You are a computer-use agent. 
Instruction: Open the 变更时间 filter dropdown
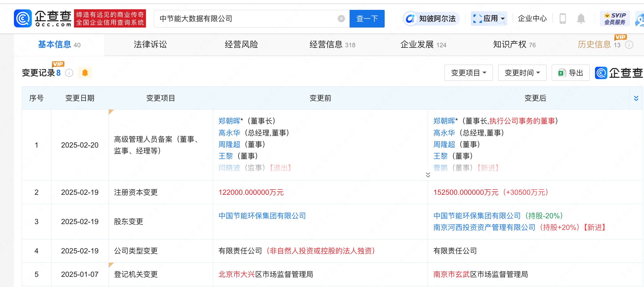pos(522,73)
